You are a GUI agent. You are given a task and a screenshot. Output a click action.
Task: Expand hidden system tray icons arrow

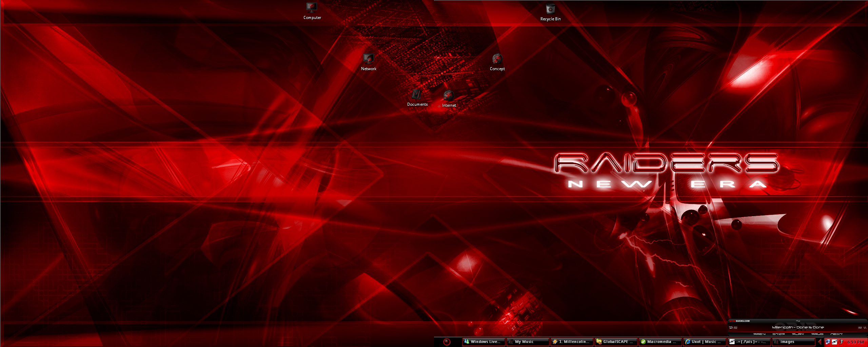[820, 342]
